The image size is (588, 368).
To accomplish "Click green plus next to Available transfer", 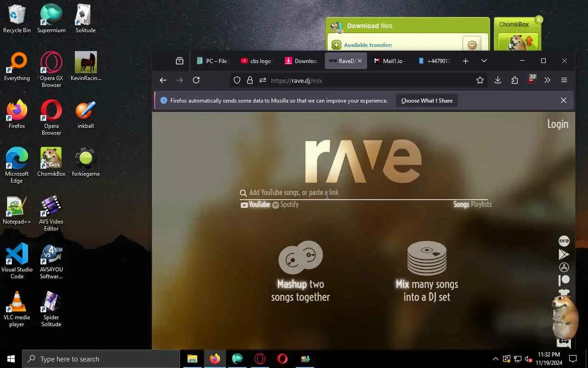I will pyautogui.click(x=336, y=45).
